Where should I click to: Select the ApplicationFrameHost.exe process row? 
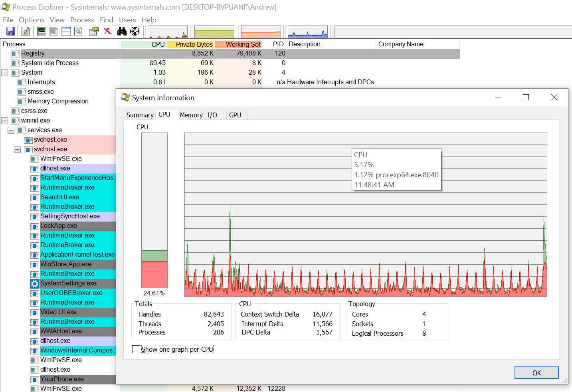point(73,255)
